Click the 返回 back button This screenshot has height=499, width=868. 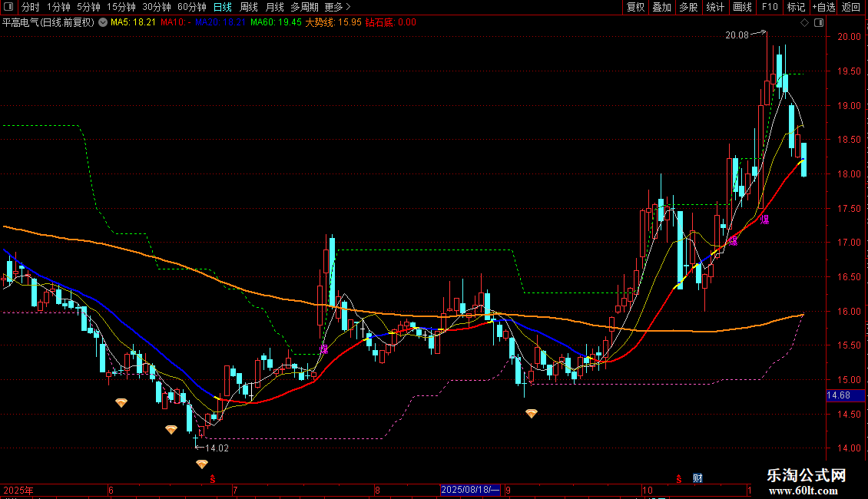851,7
